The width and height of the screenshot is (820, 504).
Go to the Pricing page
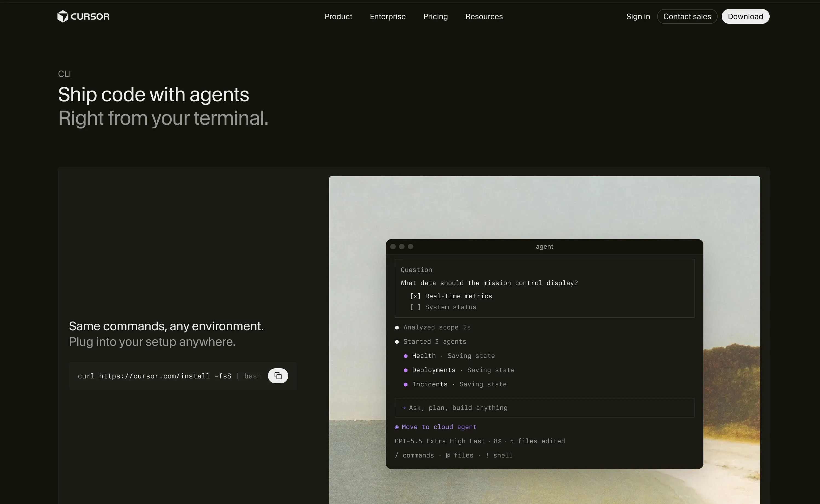[x=435, y=16]
